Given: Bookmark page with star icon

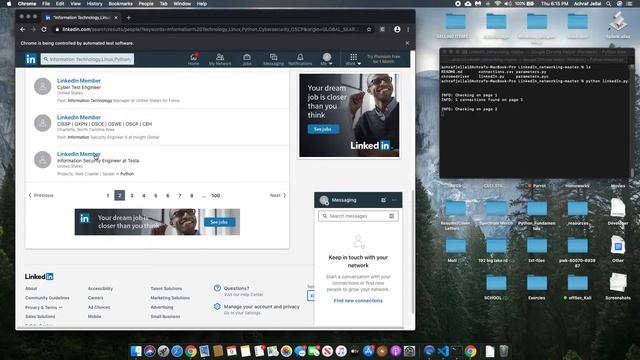Looking at the screenshot, I should pos(369,29).
